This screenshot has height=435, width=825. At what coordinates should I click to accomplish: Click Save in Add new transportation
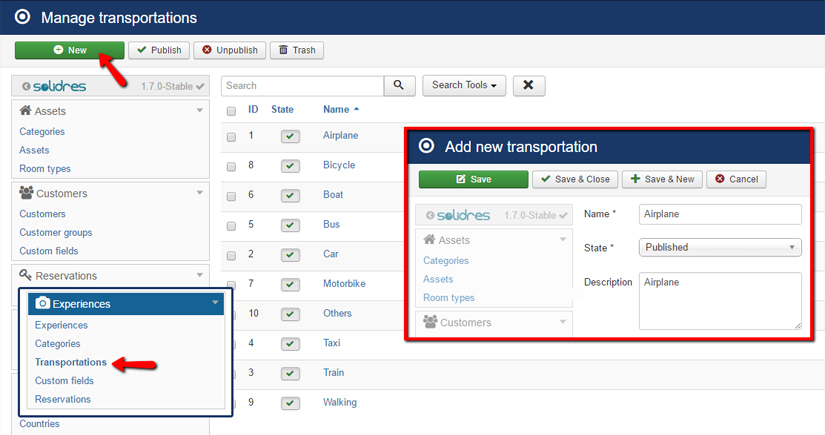coord(474,179)
